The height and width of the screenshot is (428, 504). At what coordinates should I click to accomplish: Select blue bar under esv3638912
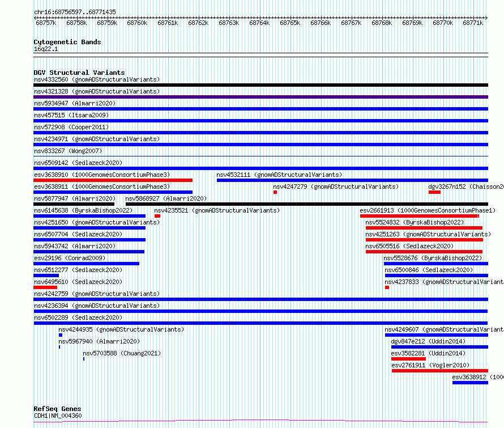tap(470, 383)
